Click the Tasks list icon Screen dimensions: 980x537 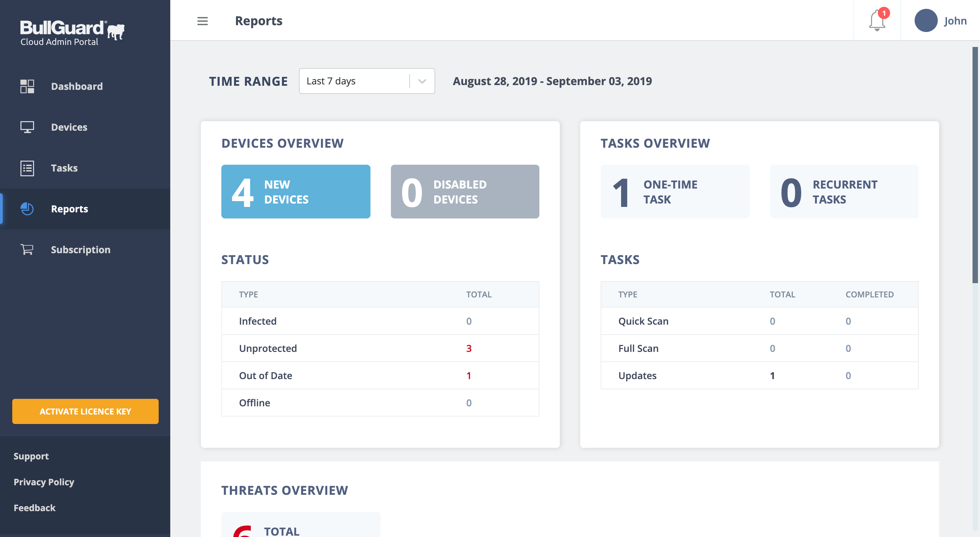click(27, 168)
